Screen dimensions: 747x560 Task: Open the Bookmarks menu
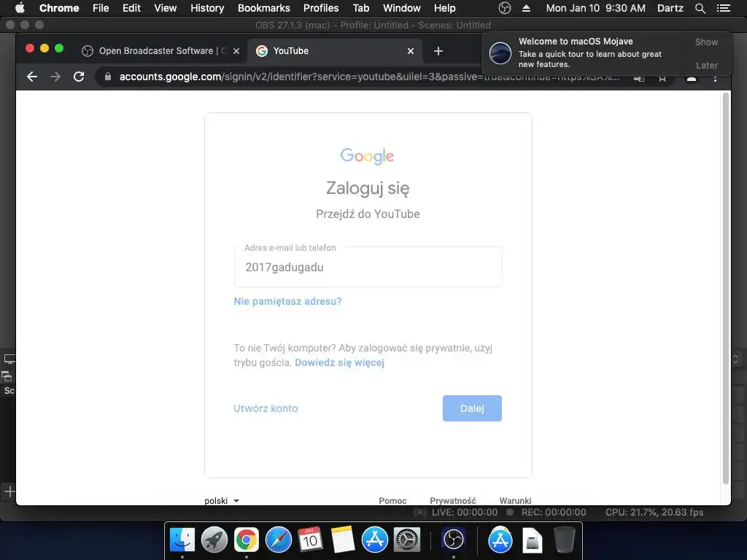(264, 8)
